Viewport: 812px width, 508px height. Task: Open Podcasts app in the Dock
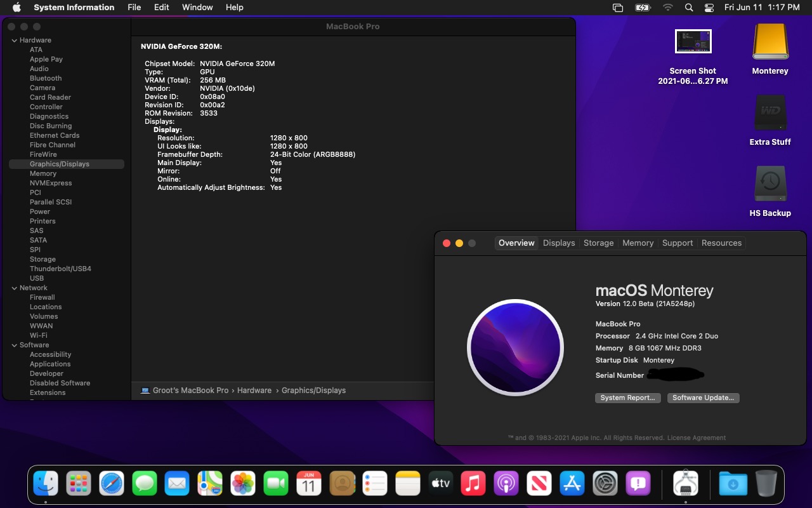(x=506, y=484)
